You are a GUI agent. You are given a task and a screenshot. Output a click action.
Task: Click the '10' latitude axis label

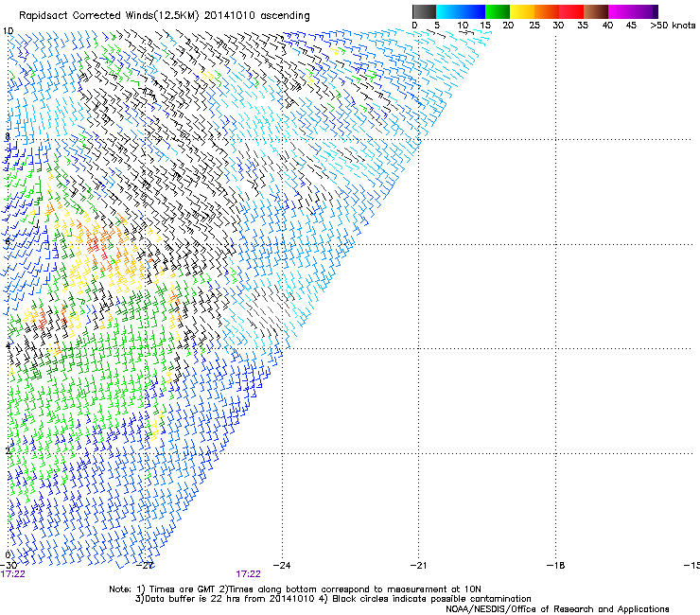tap(9, 31)
